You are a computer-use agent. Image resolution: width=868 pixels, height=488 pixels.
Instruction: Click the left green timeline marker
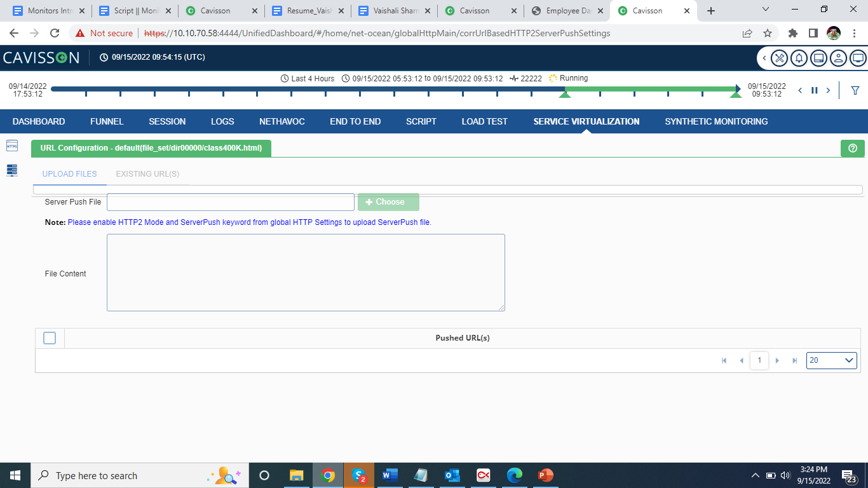tap(564, 94)
